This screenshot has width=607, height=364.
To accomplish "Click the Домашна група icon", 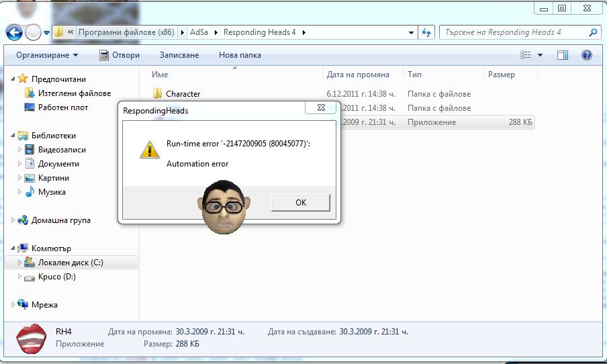I will tap(23, 220).
